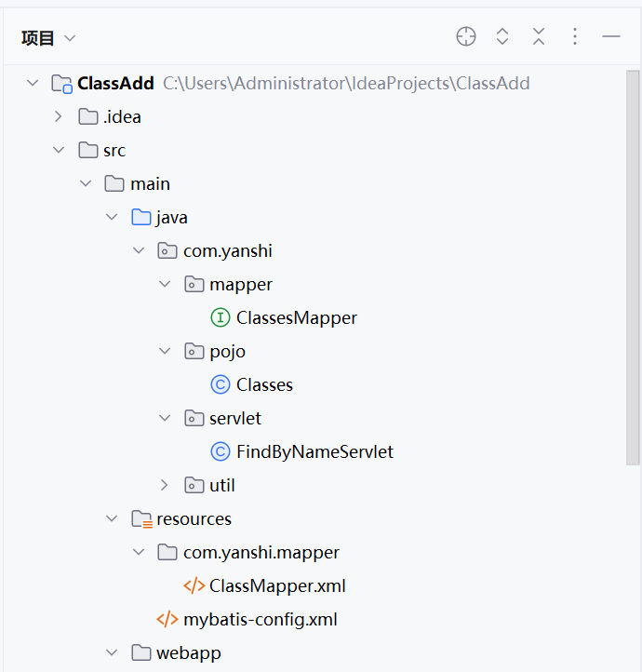
Task: Click the mybatis-config.xml file icon
Action: (x=167, y=619)
